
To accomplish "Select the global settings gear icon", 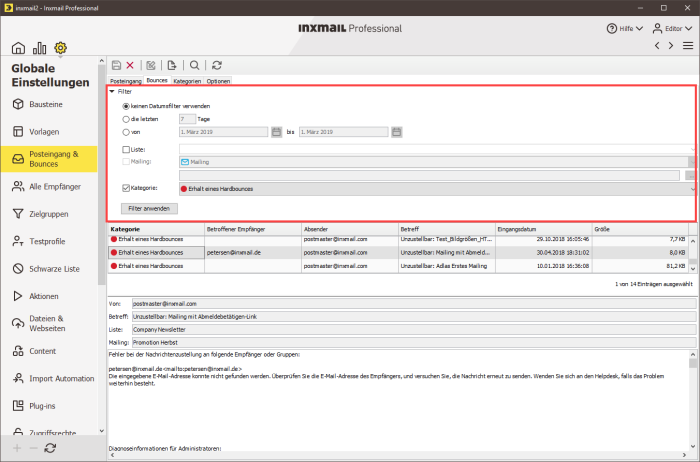I will pyautogui.click(x=60, y=48).
